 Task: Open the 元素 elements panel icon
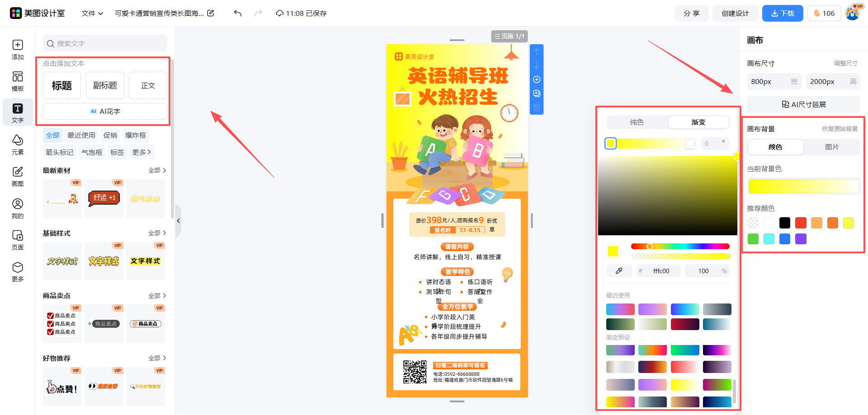click(x=17, y=144)
